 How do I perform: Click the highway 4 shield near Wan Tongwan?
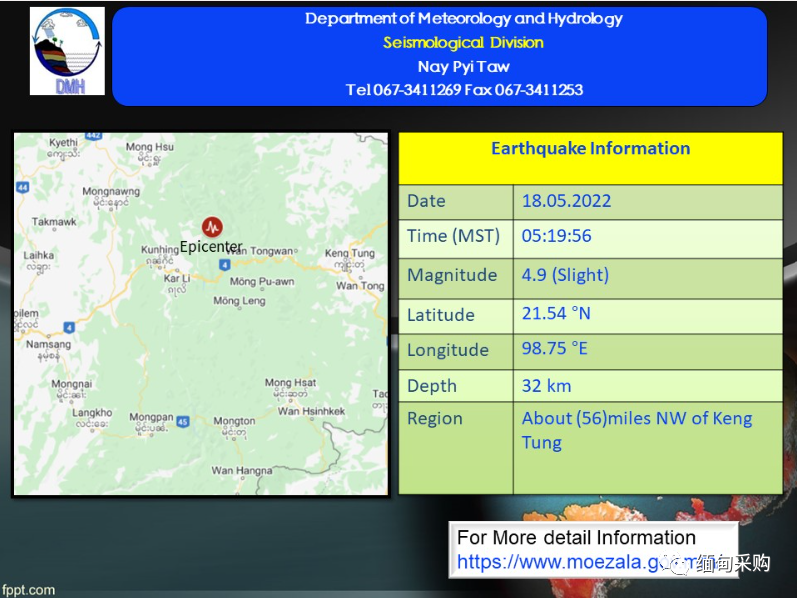(x=225, y=265)
